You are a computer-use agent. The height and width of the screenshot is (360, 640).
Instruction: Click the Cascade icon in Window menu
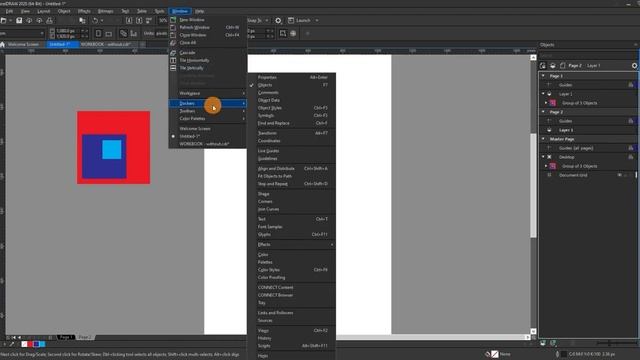tap(173, 53)
